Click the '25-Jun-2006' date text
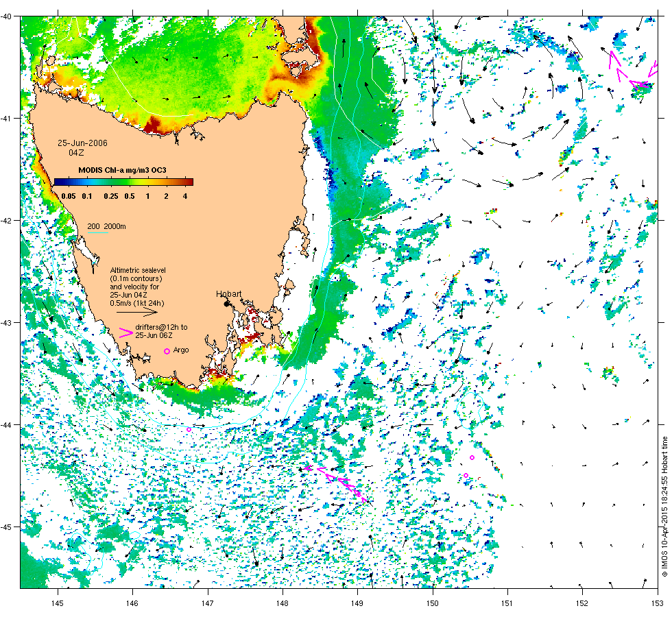The height and width of the screenshot is (617, 672). click(83, 143)
